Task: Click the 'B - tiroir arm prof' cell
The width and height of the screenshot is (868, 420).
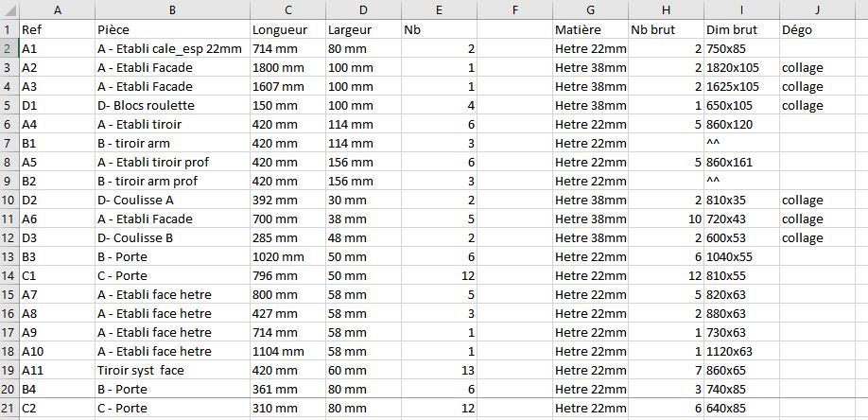Action: (171, 181)
